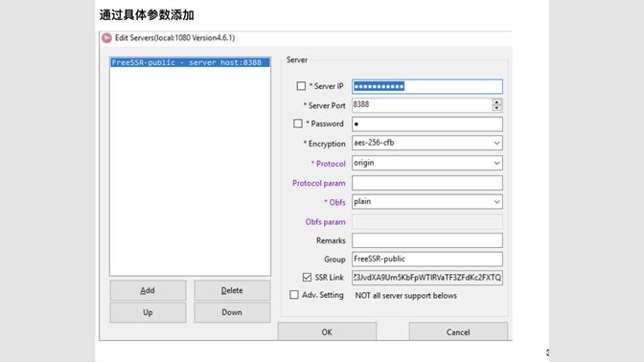Focus the Password input field
This screenshot has width=644, height=362.
[x=427, y=124]
